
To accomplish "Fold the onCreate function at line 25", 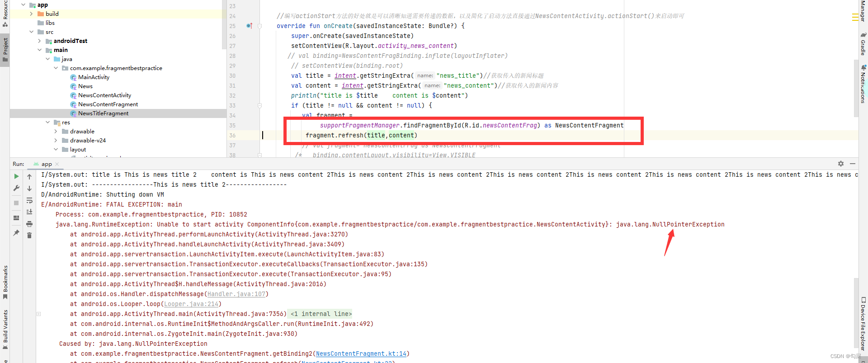I will coord(259,26).
